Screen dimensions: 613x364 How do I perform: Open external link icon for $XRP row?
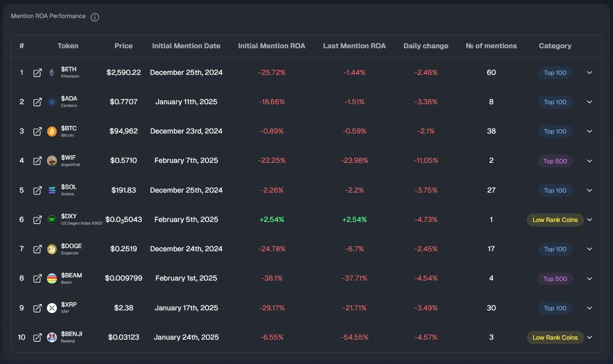point(37,308)
